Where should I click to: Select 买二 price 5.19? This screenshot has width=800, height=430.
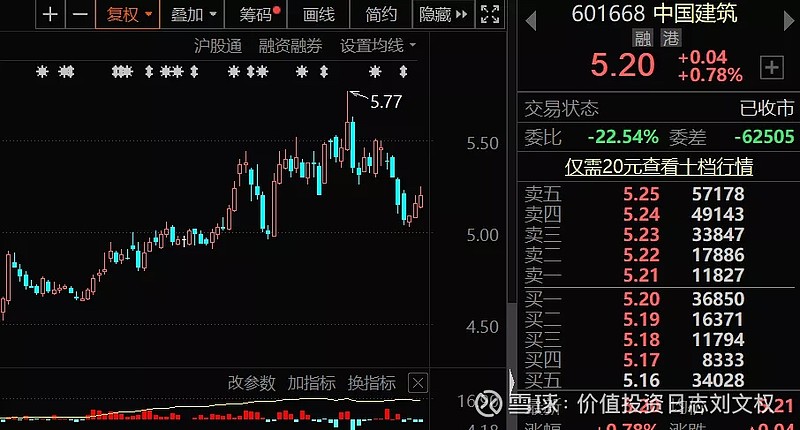point(641,319)
